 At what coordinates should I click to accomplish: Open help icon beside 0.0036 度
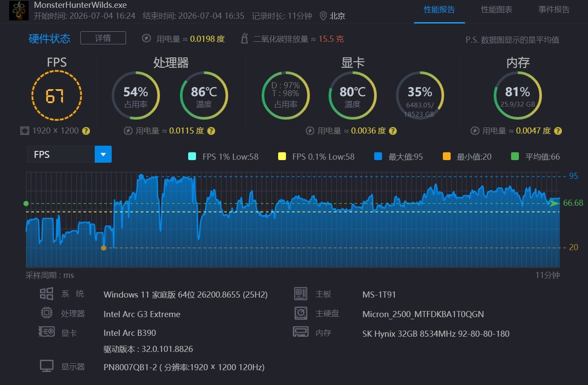pyautogui.click(x=393, y=131)
